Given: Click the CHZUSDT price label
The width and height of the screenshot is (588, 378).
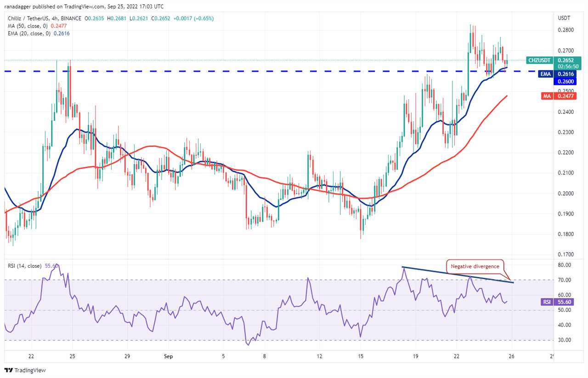Looking at the screenshot, I should pos(539,60).
